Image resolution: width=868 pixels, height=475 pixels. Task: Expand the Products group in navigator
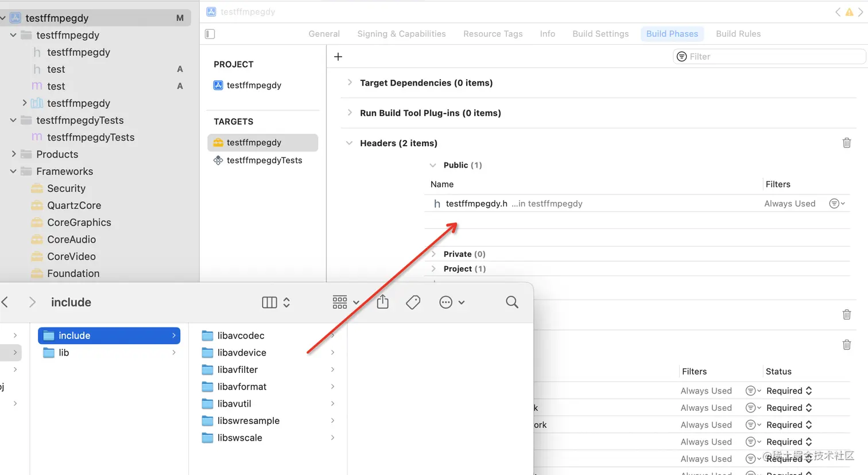[x=14, y=154]
